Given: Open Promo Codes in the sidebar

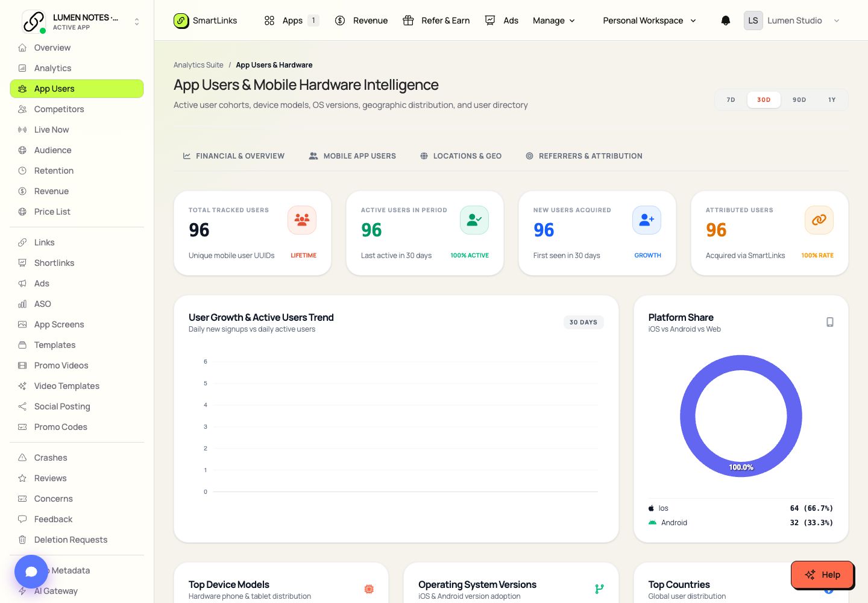Looking at the screenshot, I should tap(77, 427).
